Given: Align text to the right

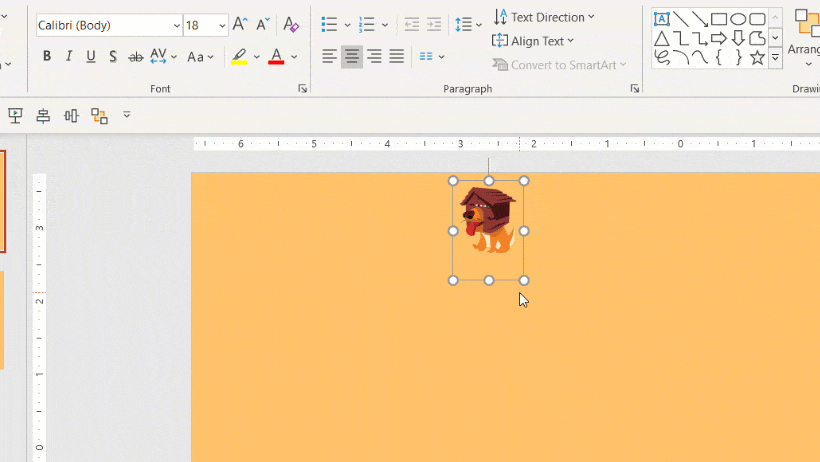Looking at the screenshot, I should tap(374, 56).
